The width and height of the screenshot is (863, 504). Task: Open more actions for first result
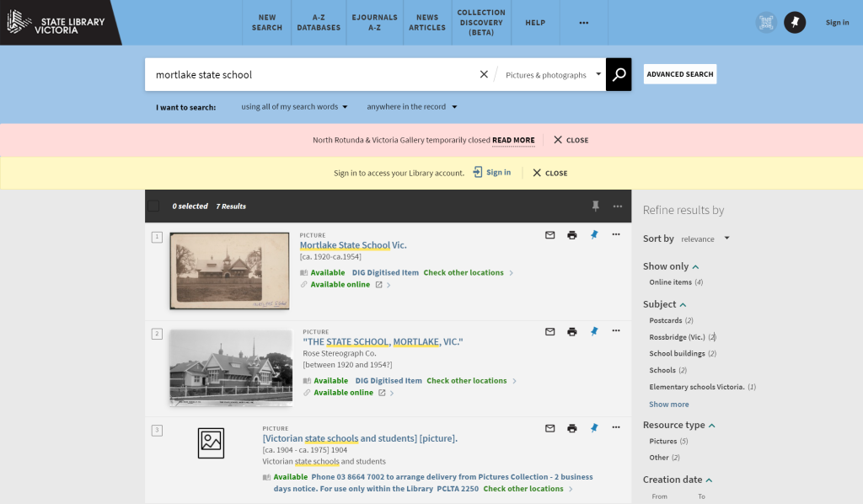[616, 235]
